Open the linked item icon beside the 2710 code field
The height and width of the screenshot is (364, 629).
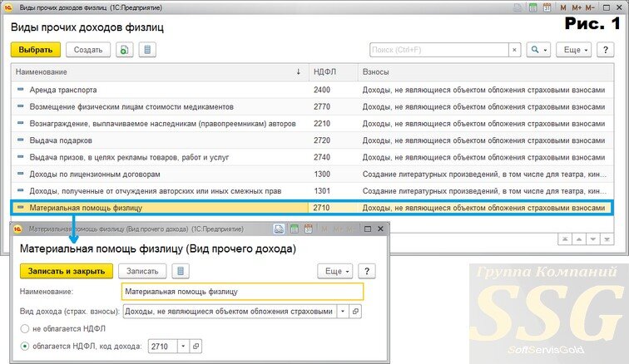click(x=196, y=346)
